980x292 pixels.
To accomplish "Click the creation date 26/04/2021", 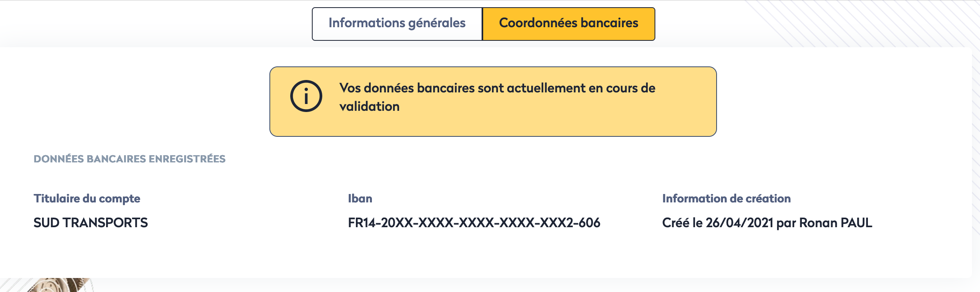I will pyautogui.click(x=739, y=223).
